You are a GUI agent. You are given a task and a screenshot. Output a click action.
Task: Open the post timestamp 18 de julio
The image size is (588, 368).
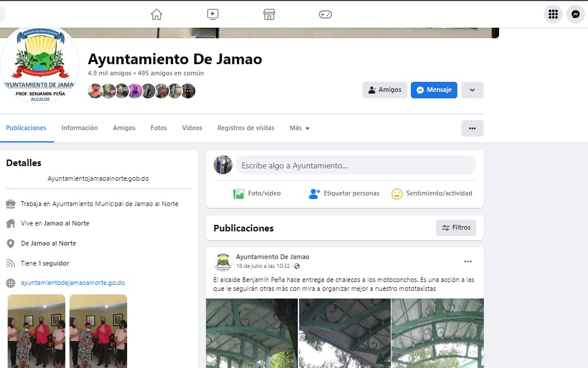[x=263, y=266]
